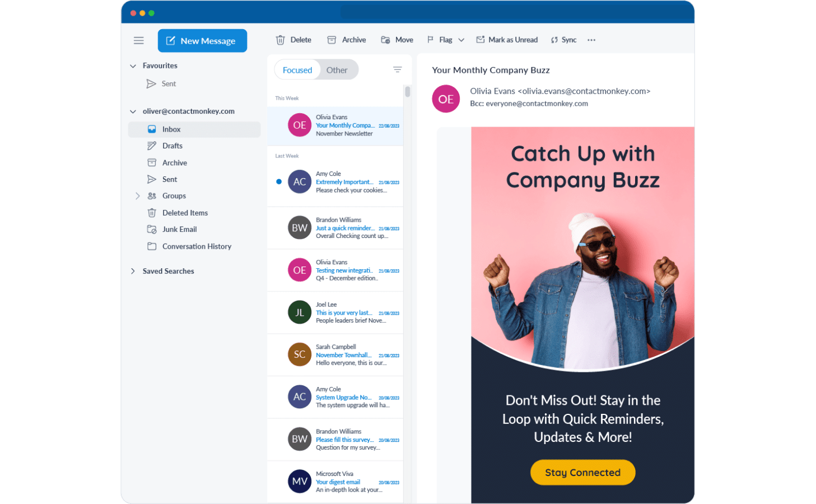Open the Junk Email folder

179,229
